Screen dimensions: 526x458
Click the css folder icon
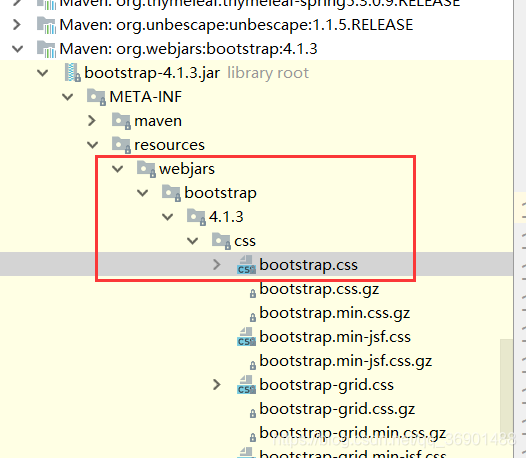coord(221,241)
